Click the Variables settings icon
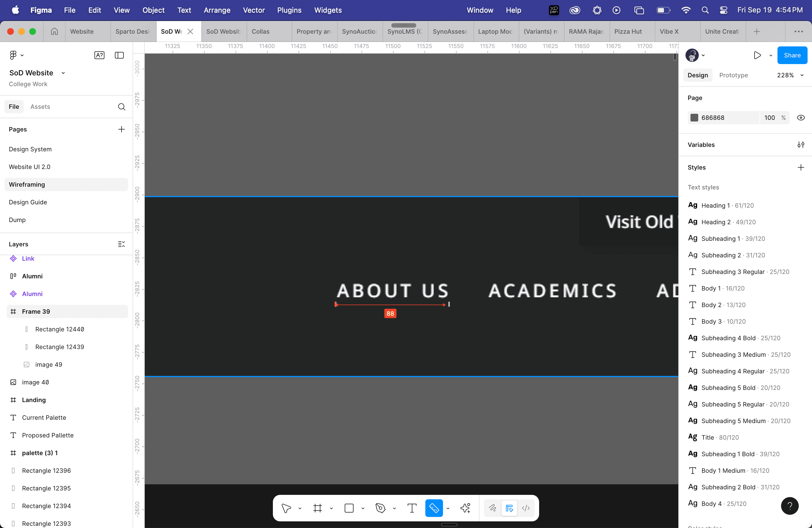812x528 pixels. click(801, 145)
